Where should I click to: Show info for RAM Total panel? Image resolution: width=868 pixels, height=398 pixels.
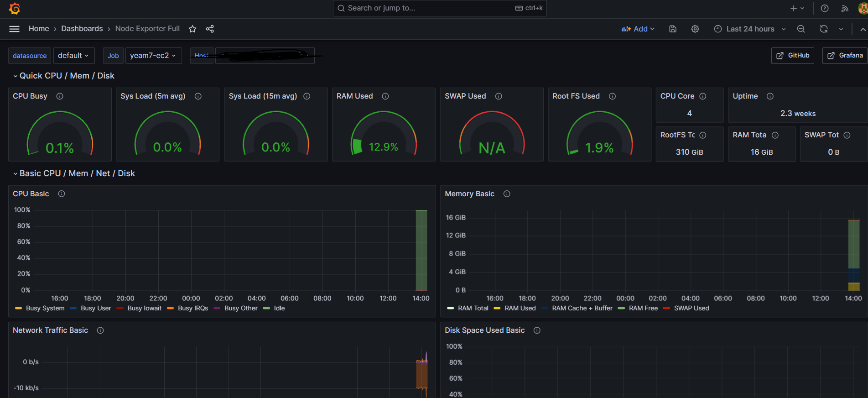click(775, 135)
